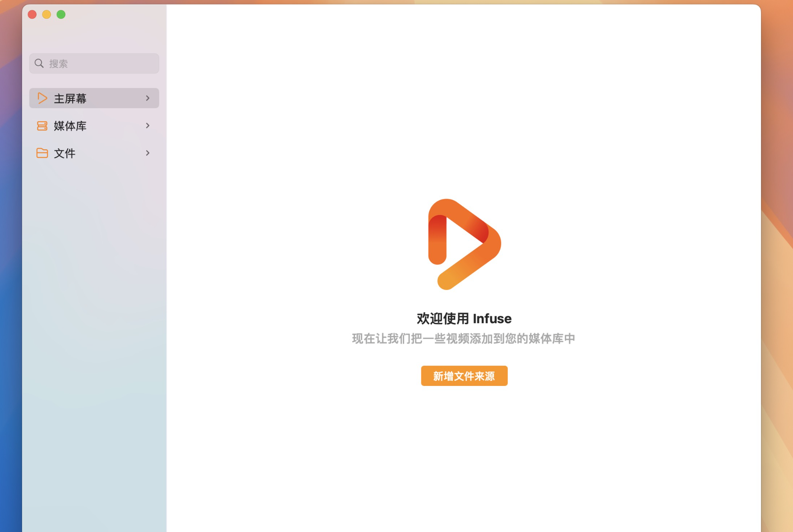Minimize the window using yellow button
The image size is (793, 532).
coord(46,14)
